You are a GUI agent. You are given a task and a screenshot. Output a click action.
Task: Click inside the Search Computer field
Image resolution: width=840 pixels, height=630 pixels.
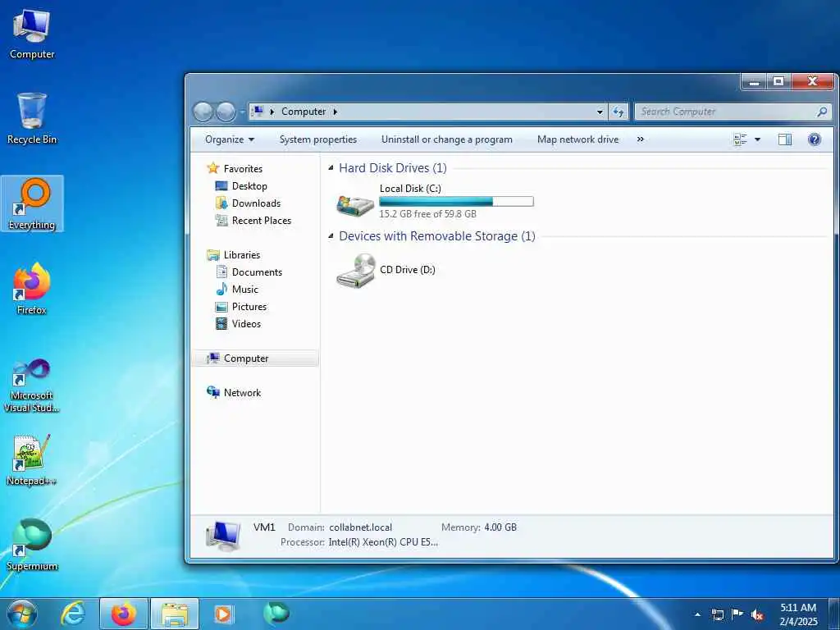click(726, 112)
